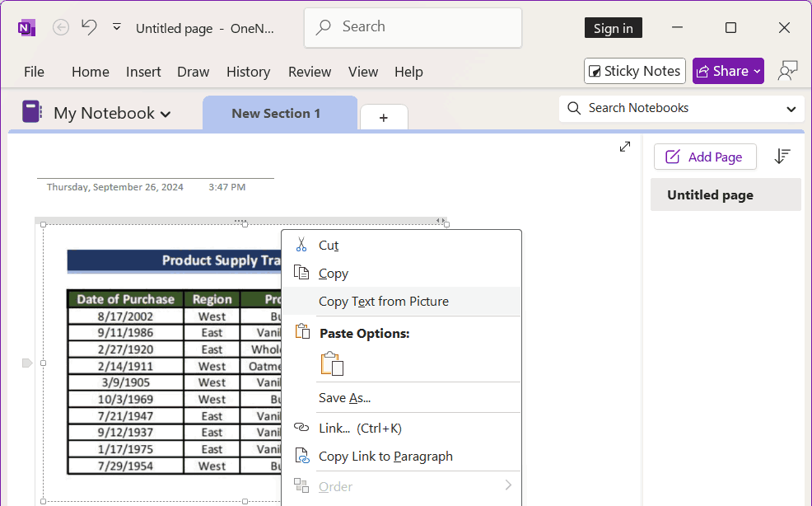The image size is (812, 506).
Task: Click the sort pages icon
Action: [782, 157]
